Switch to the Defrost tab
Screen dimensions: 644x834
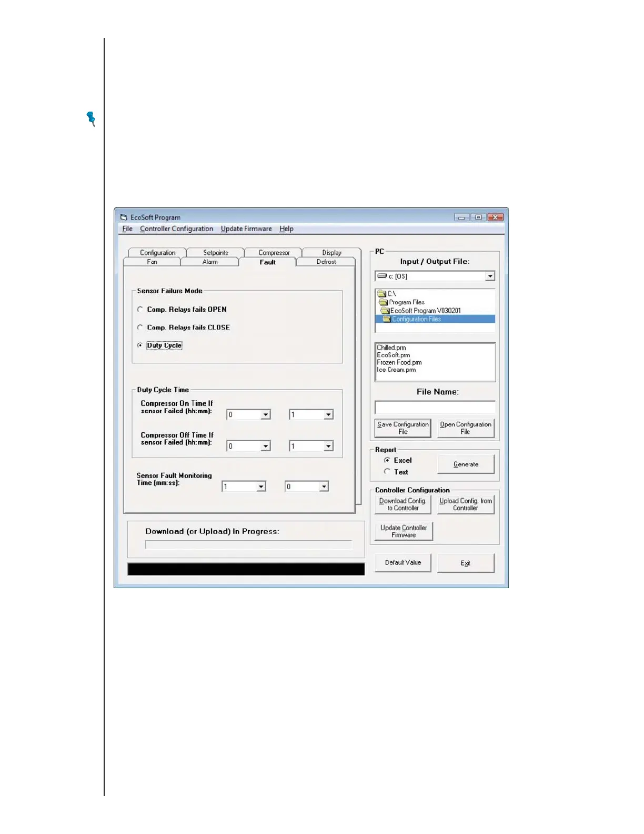click(326, 262)
